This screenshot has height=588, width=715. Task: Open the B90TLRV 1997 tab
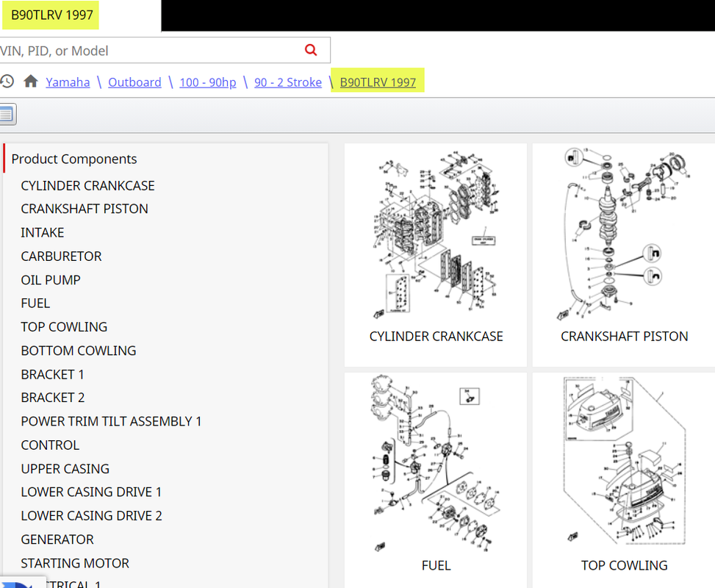click(x=52, y=15)
